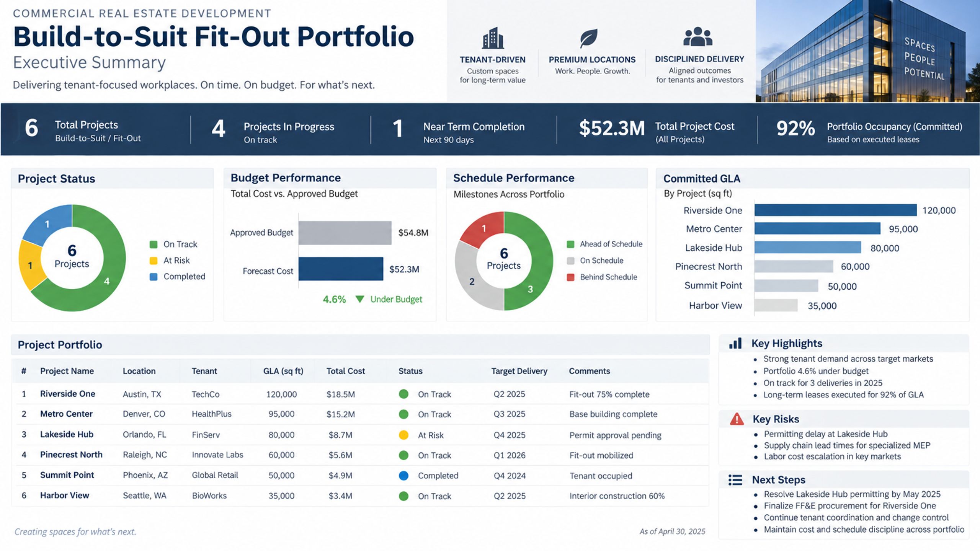
Task: Click the gray Approved Budget bar
Action: click(x=345, y=233)
